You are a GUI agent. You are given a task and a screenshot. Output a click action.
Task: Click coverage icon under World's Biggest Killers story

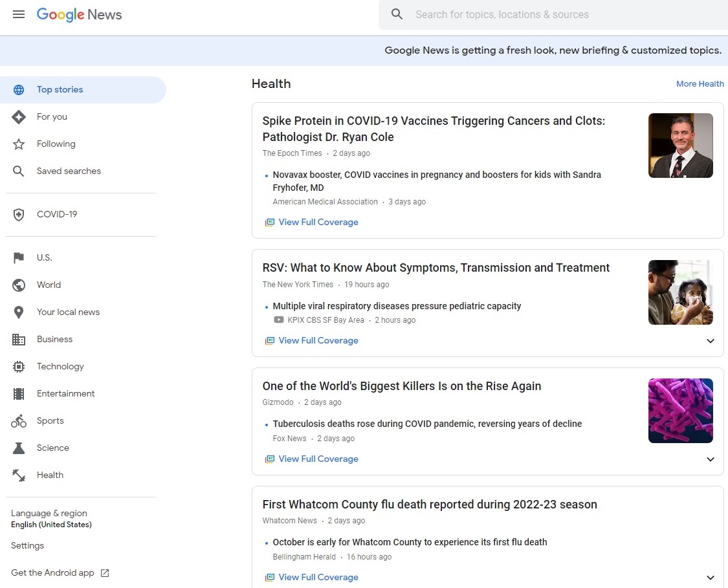coord(270,459)
